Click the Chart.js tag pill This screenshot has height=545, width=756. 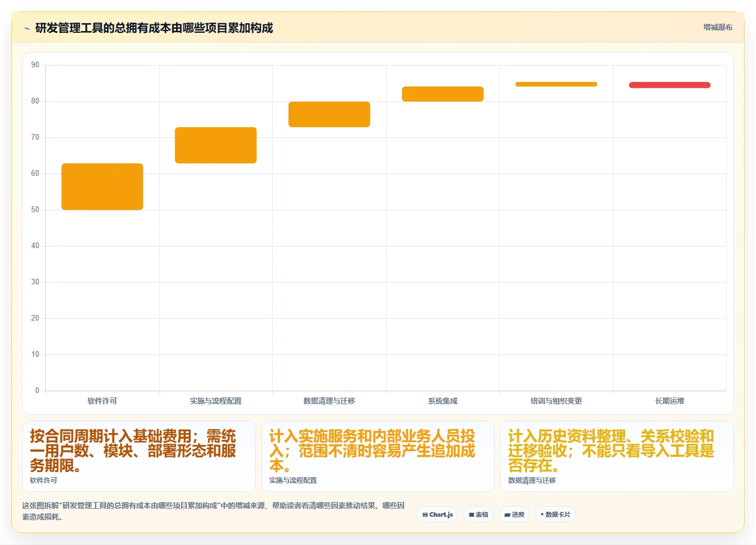pyautogui.click(x=437, y=514)
